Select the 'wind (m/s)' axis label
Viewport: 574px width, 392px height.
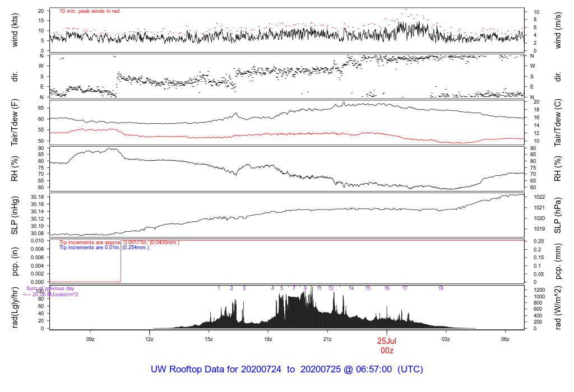(x=558, y=30)
